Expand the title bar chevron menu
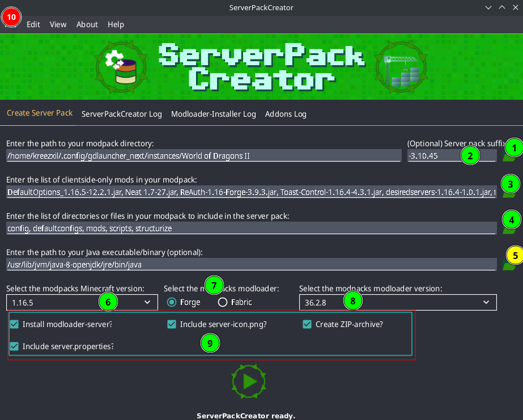 (x=488, y=7)
